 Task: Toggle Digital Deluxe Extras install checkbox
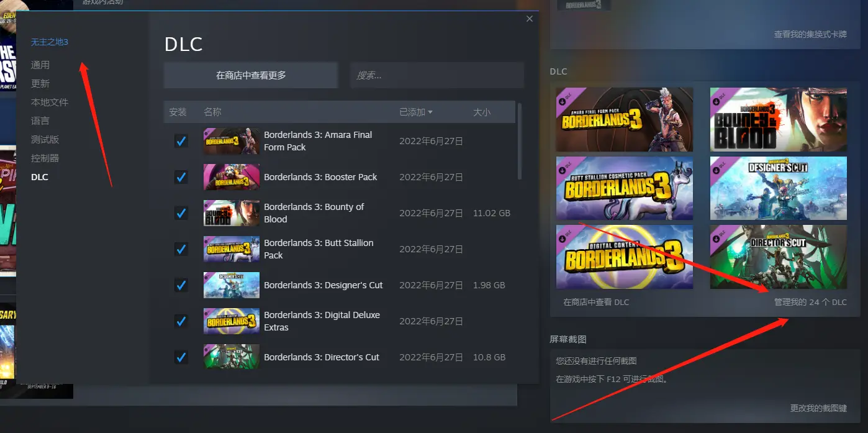(181, 321)
